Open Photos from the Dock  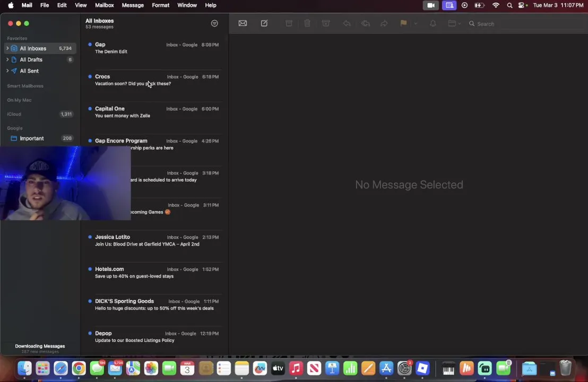(151, 369)
